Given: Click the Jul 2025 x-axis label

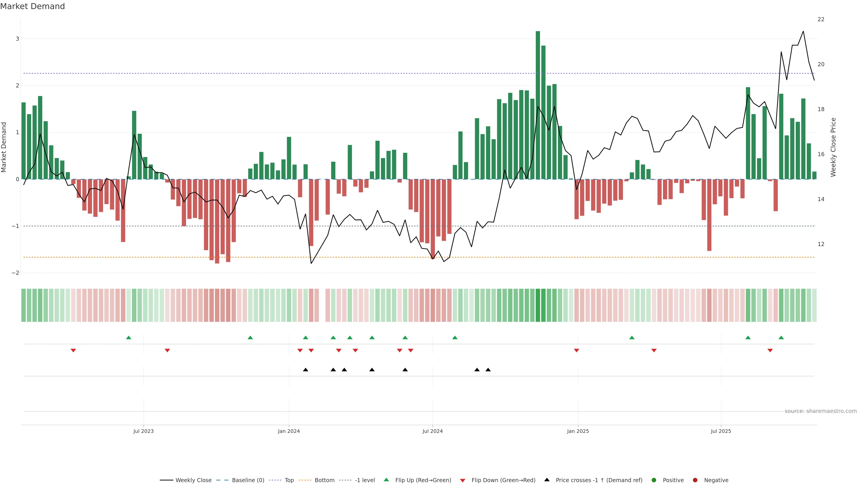Looking at the screenshot, I should click(721, 431).
